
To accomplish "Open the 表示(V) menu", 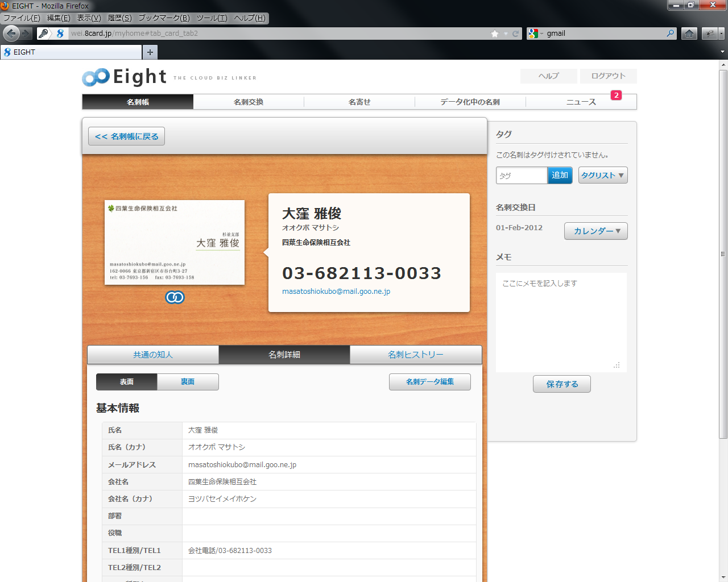I will (x=89, y=18).
